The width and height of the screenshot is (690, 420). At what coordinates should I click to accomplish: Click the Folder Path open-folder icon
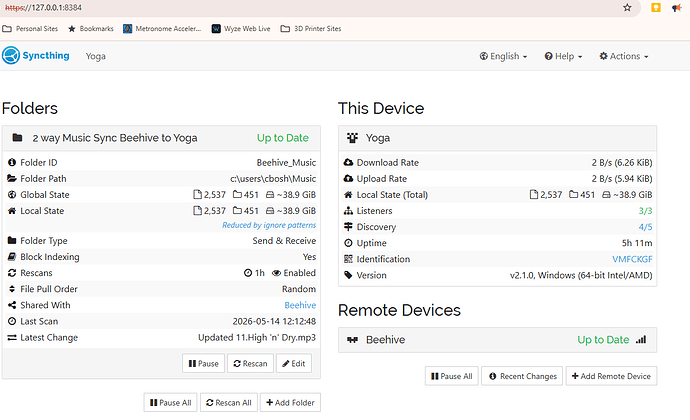(12, 178)
